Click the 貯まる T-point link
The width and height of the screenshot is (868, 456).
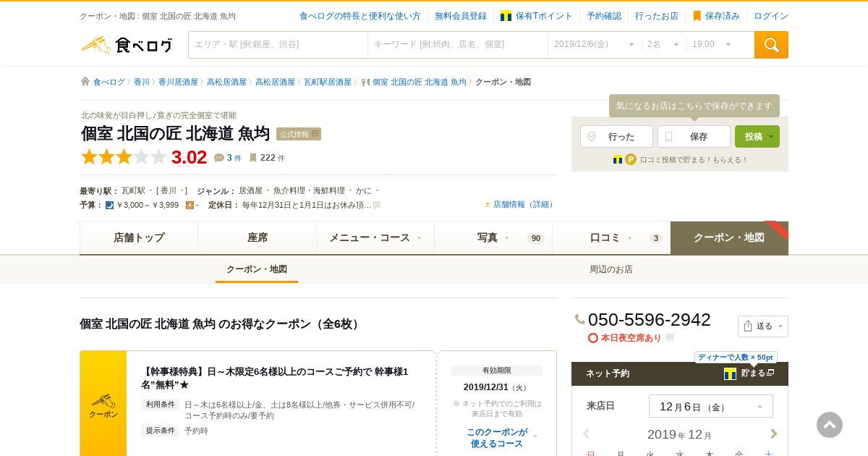pos(749,373)
